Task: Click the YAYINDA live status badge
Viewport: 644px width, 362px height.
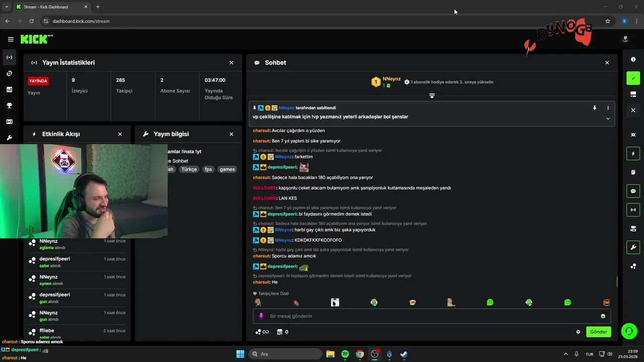Action: 38,81
